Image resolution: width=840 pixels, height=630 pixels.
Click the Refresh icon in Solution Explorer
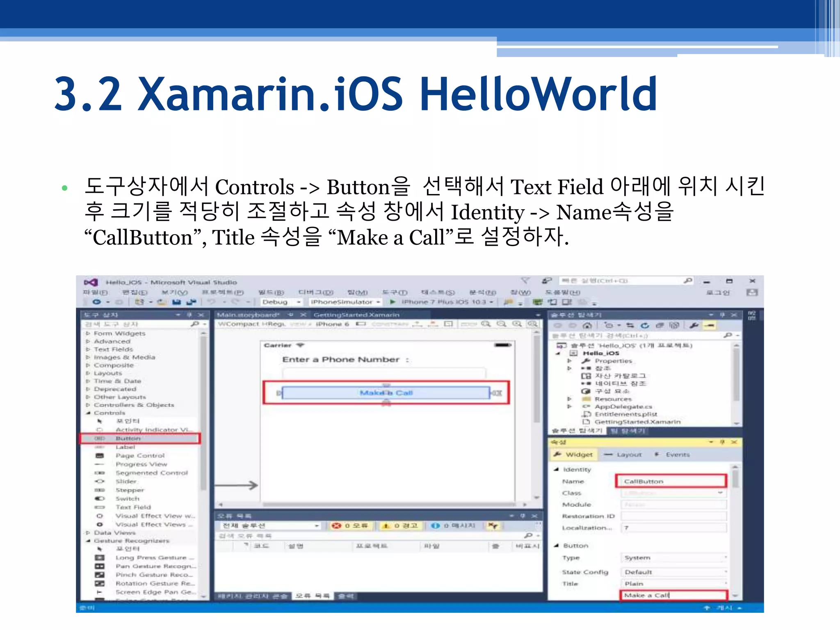[x=645, y=325]
